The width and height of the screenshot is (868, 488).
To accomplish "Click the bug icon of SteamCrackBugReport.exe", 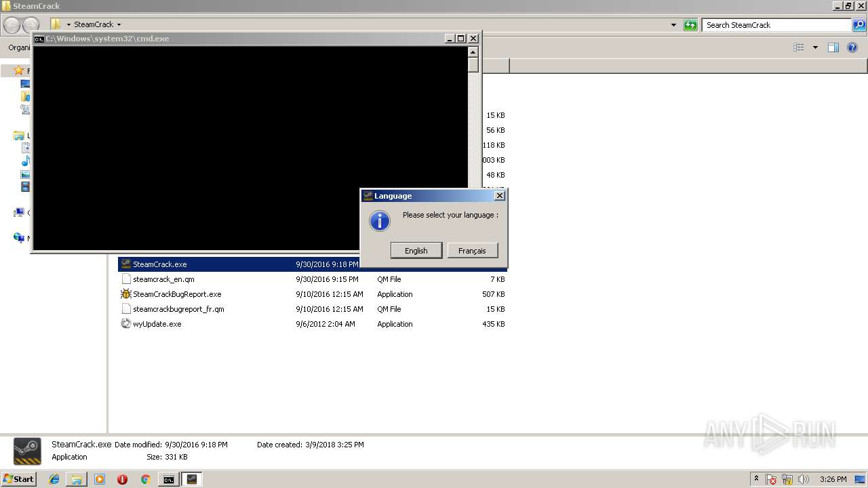I will click(x=125, y=294).
